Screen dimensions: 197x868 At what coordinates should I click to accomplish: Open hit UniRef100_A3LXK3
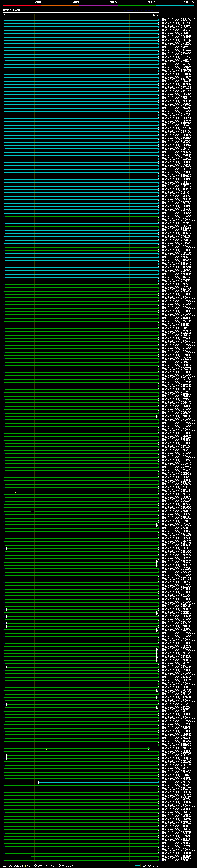click(x=177, y=562)
